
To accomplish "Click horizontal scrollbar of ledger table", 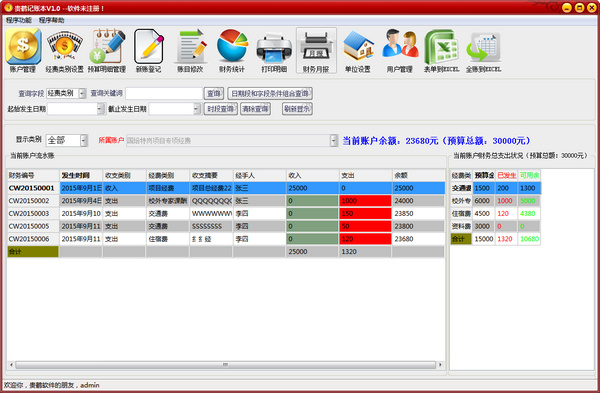I will [225, 365].
